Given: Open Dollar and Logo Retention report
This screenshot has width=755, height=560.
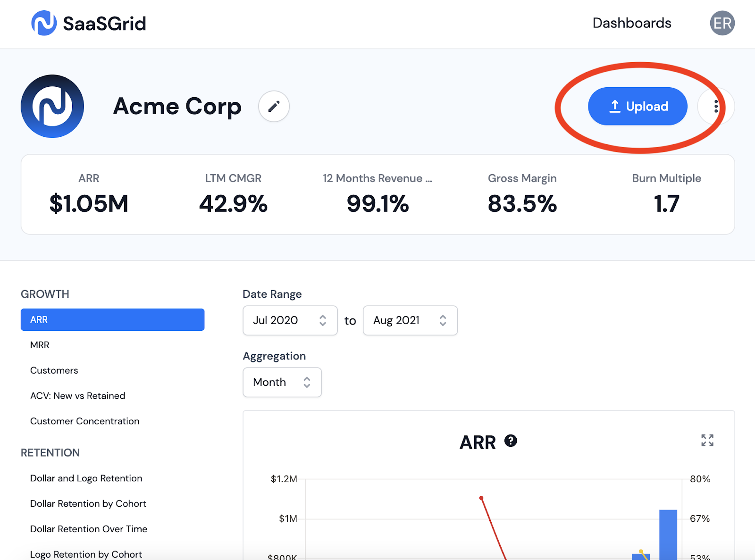Looking at the screenshot, I should point(86,478).
